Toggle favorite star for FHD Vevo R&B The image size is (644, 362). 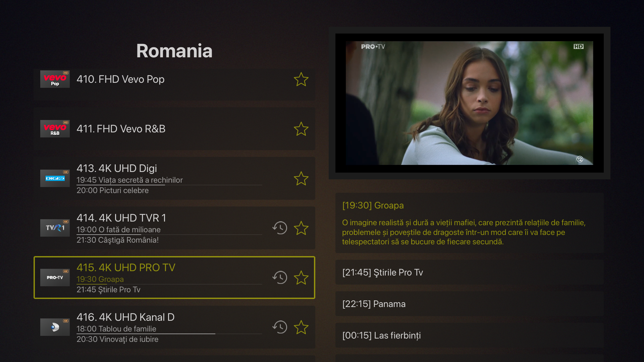pyautogui.click(x=301, y=129)
